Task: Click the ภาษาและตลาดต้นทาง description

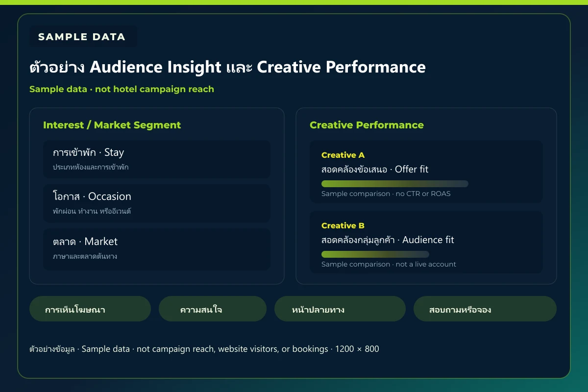Action: (x=85, y=256)
